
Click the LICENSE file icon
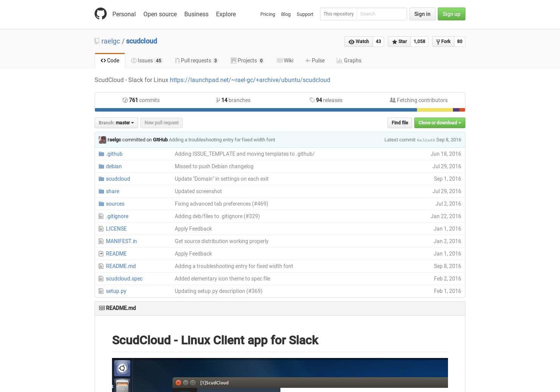[x=101, y=228]
